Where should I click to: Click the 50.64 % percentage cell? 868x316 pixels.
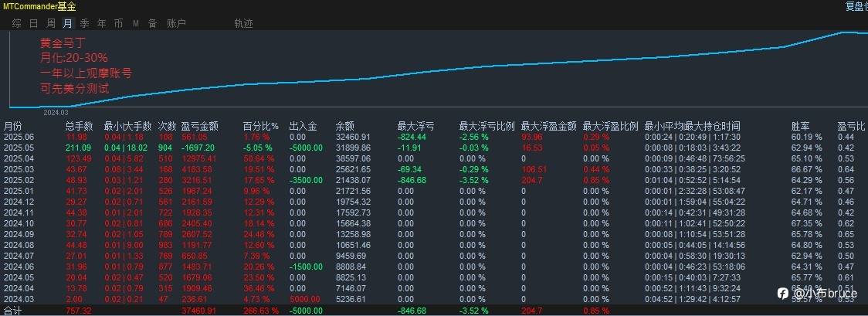(x=259, y=158)
